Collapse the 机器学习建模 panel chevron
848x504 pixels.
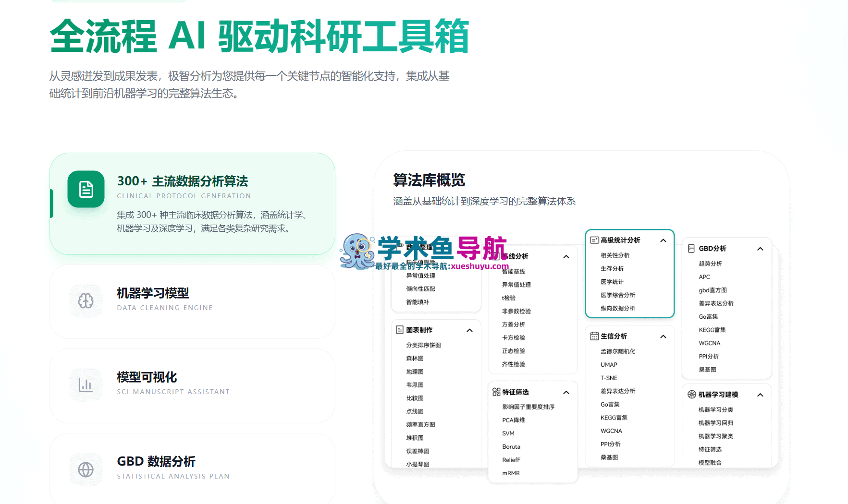761,395
